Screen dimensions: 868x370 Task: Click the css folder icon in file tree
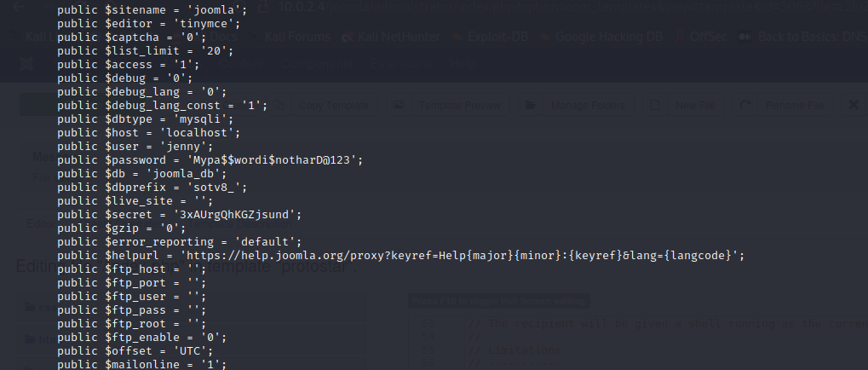pyautogui.click(x=31, y=307)
